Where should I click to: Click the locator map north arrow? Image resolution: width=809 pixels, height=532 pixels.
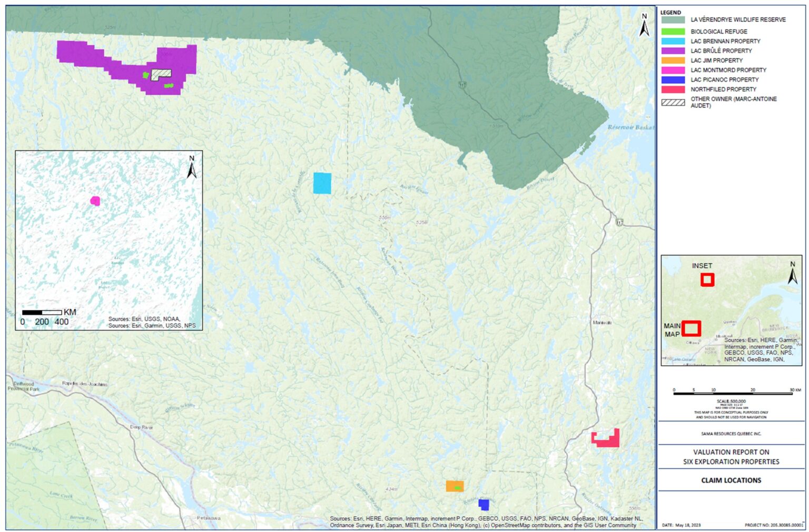coord(793,273)
